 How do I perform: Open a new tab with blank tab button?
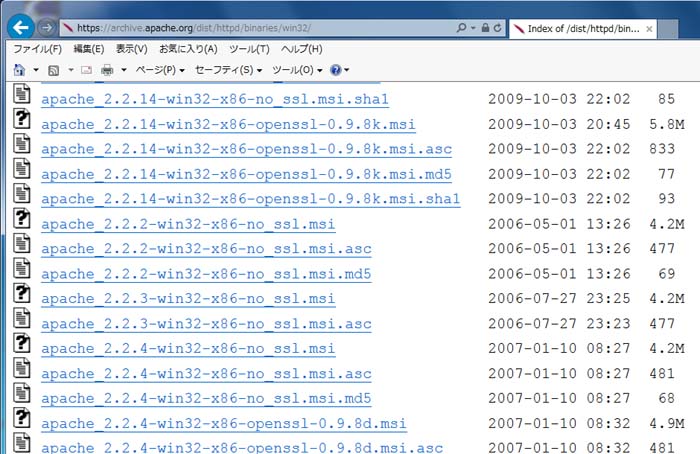pyautogui.click(x=668, y=29)
